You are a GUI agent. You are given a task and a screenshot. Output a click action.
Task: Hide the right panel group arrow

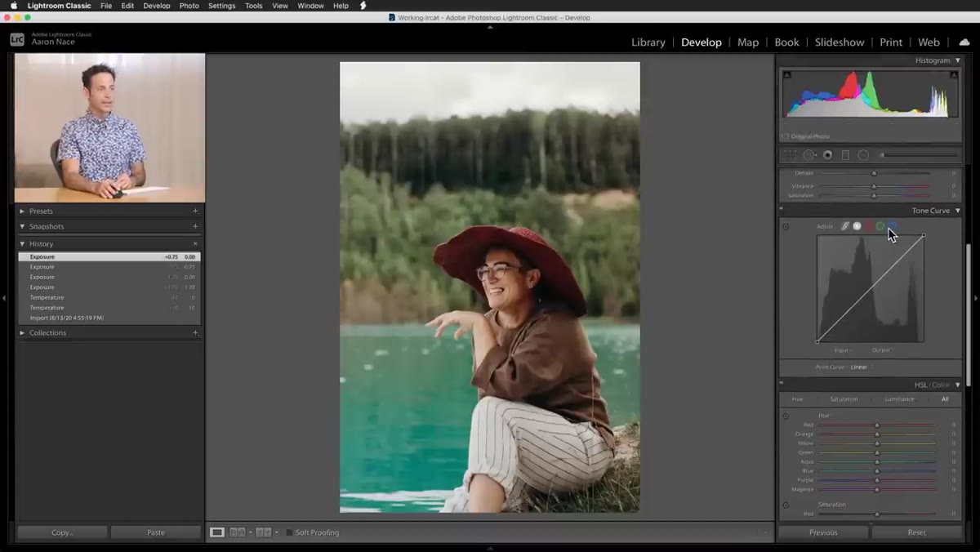click(976, 298)
